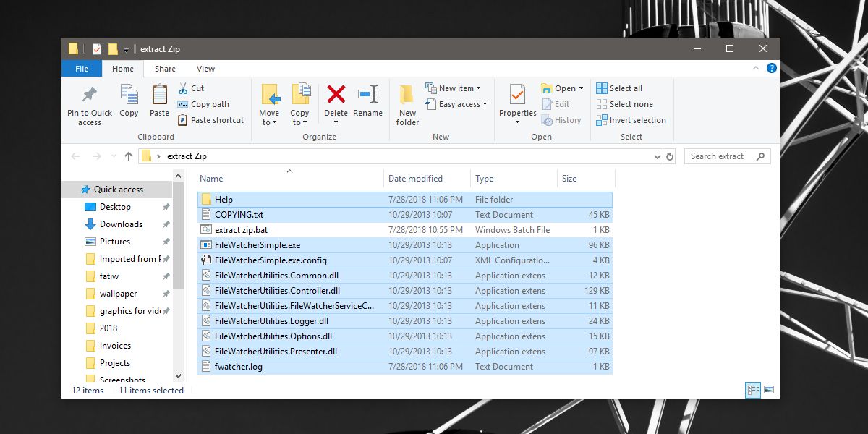This screenshot has height=434, width=868.
Task: Select FileWatcherUtilities.Logger.dll file
Action: (x=404, y=321)
